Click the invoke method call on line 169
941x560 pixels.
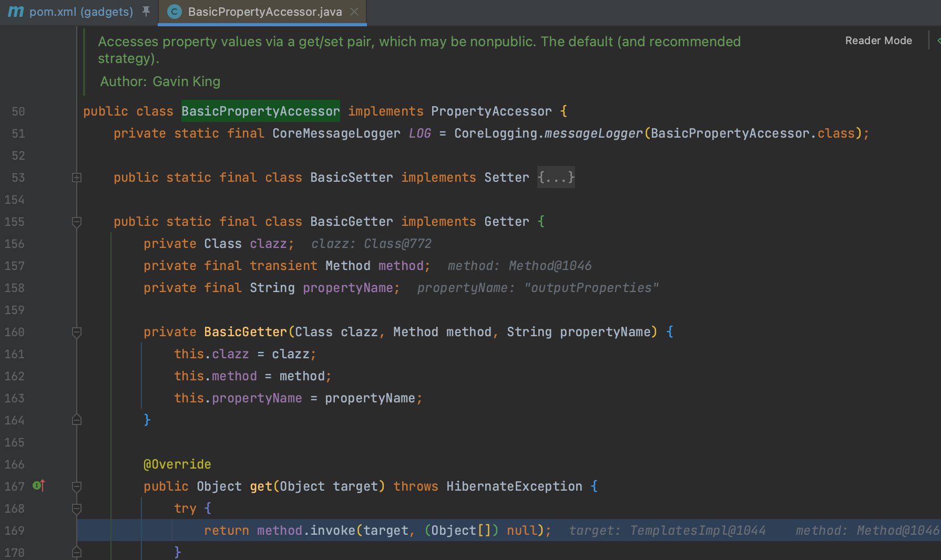point(332,531)
